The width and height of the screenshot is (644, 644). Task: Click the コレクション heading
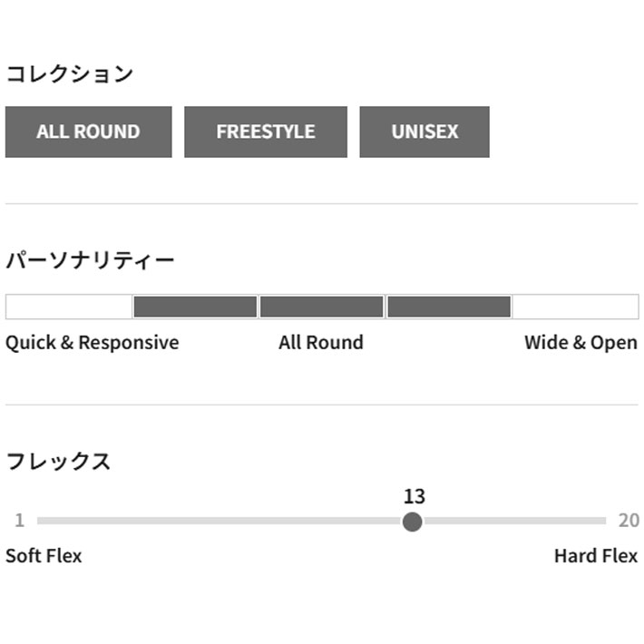70,74
